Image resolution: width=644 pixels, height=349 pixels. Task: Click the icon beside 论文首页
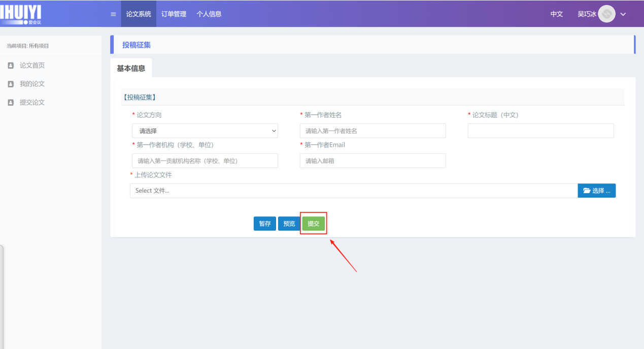pyautogui.click(x=11, y=66)
